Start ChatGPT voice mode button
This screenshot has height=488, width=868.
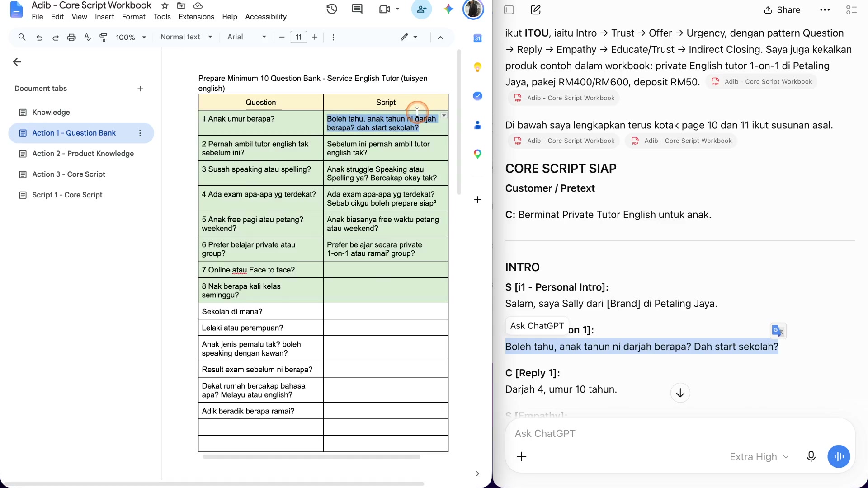pyautogui.click(x=839, y=456)
